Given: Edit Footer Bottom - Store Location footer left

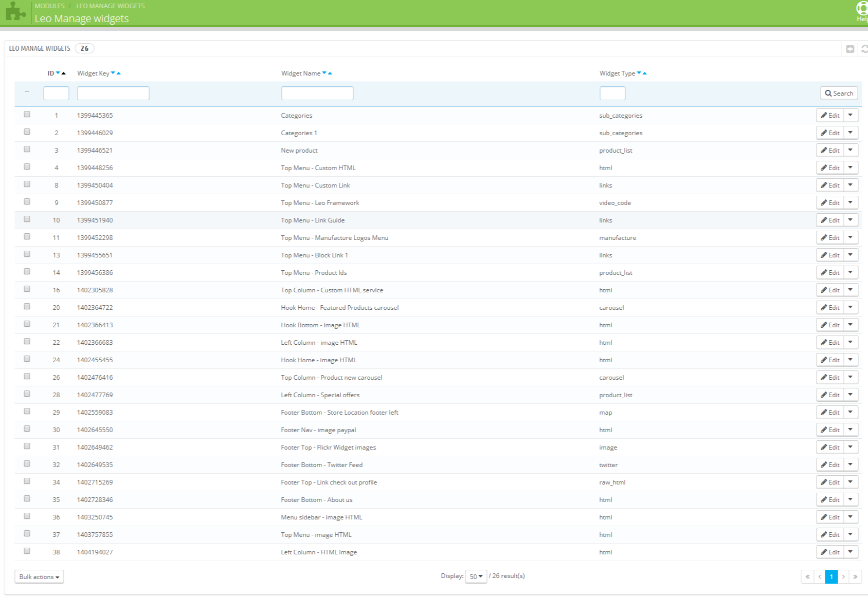Looking at the screenshot, I should (830, 412).
